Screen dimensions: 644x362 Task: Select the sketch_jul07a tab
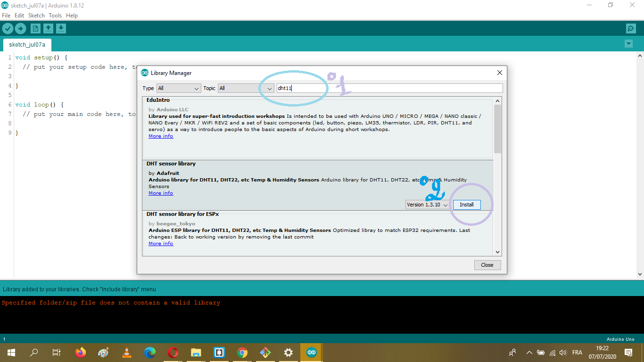tap(27, 45)
